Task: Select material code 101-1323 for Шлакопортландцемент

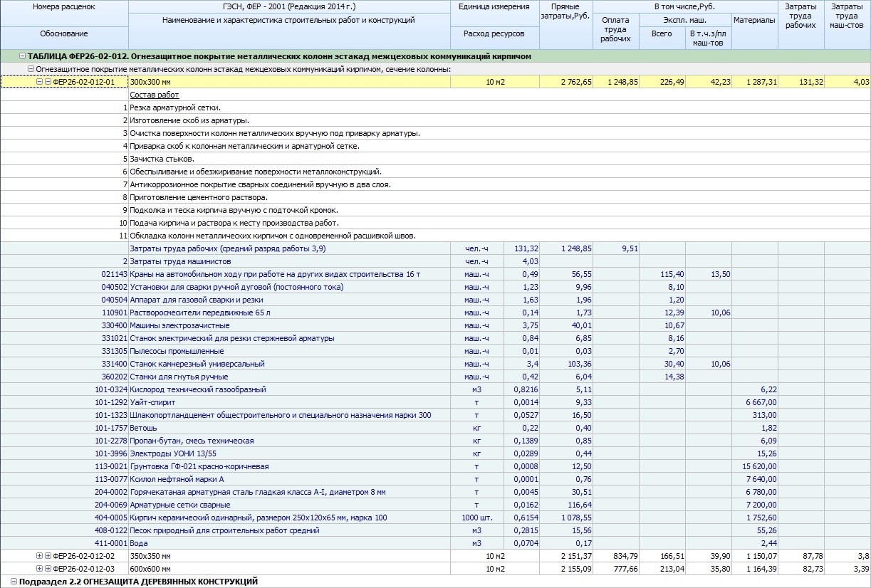Action: (110, 415)
